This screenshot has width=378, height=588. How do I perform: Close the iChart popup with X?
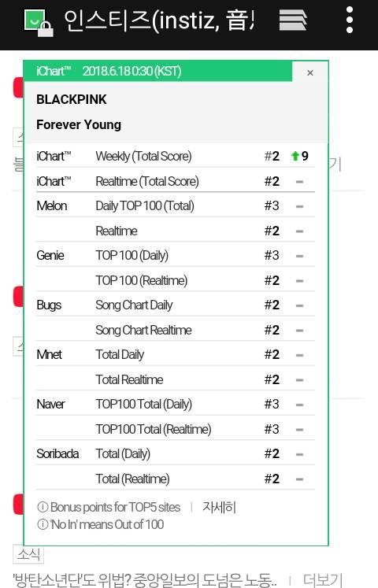click(x=309, y=72)
